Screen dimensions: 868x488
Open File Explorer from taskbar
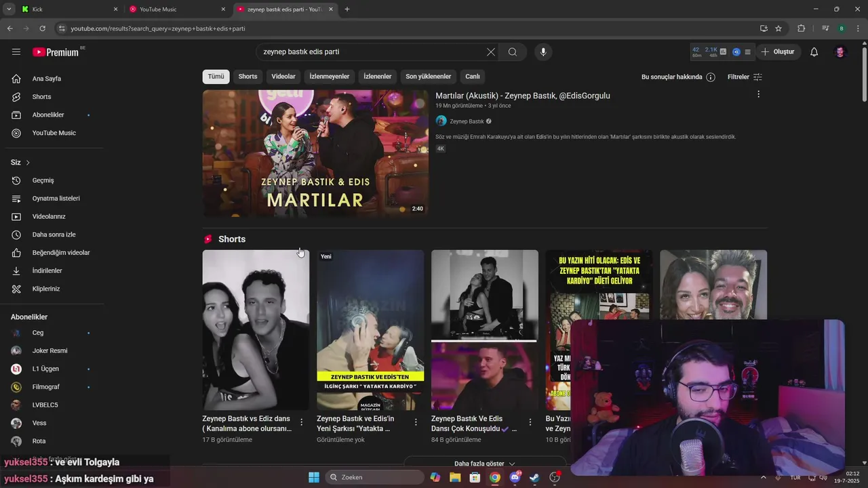[x=455, y=477]
